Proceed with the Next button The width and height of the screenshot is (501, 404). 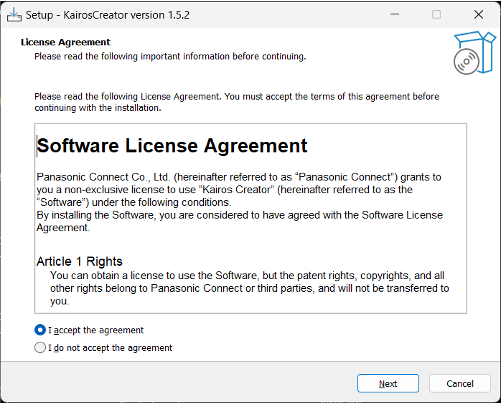coord(388,383)
